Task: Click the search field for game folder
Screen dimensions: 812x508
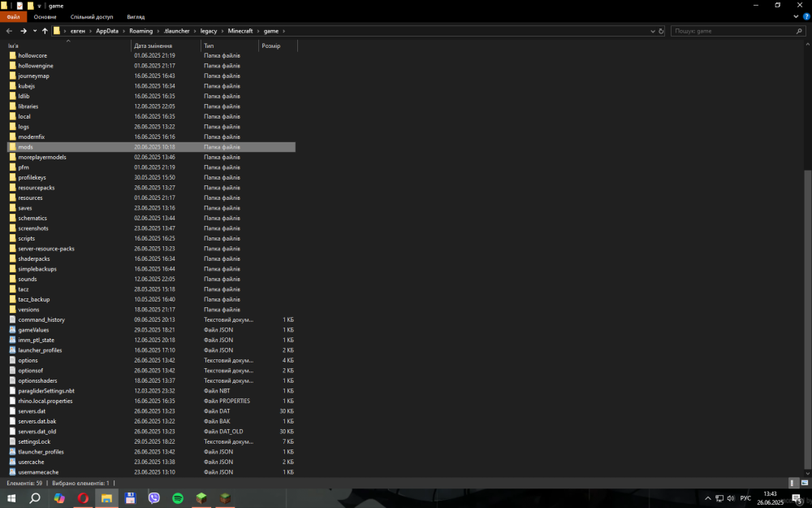Action: (732, 31)
